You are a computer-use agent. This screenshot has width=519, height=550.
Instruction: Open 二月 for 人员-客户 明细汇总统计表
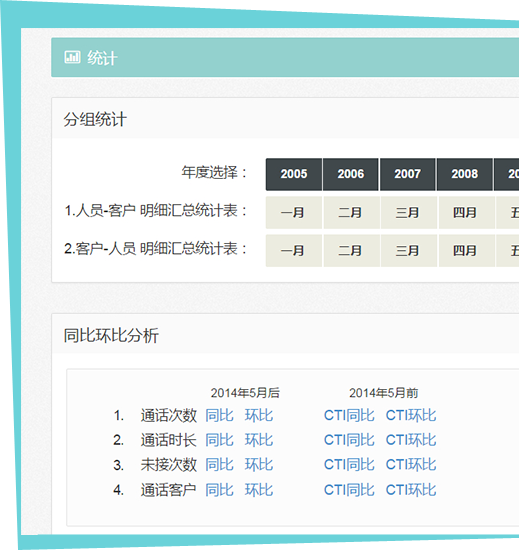(x=351, y=213)
